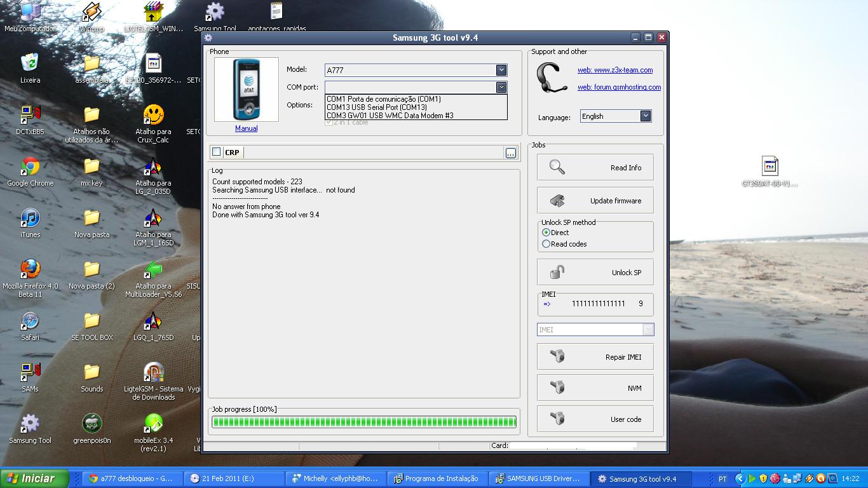The height and width of the screenshot is (488, 868).
Task: Open the Nova pasta (2) folder
Action: [x=92, y=274]
